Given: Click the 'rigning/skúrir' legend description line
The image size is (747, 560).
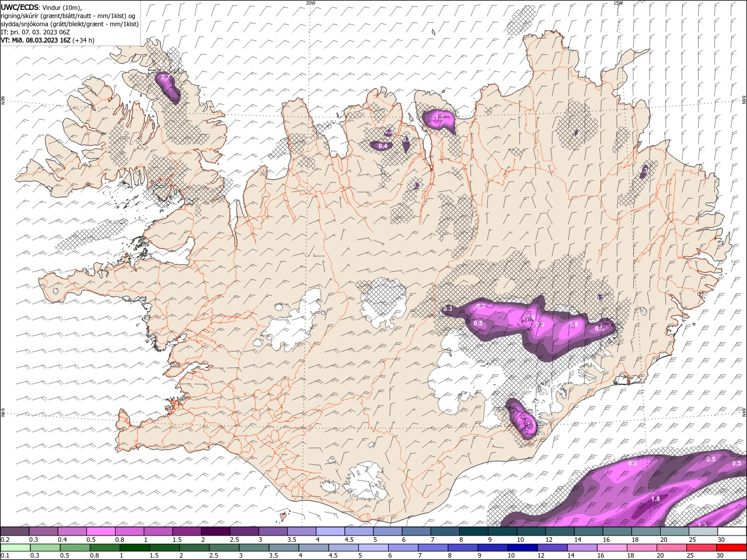Looking at the screenshot, I should point(68,16).
